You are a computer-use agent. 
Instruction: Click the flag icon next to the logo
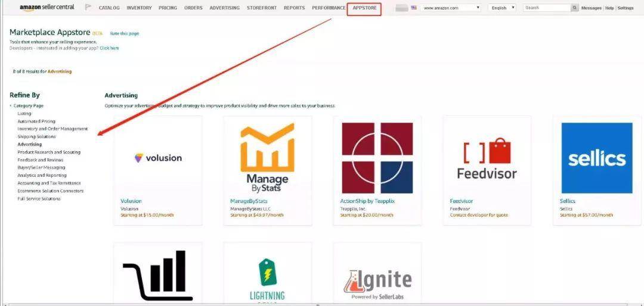(88, 7)
